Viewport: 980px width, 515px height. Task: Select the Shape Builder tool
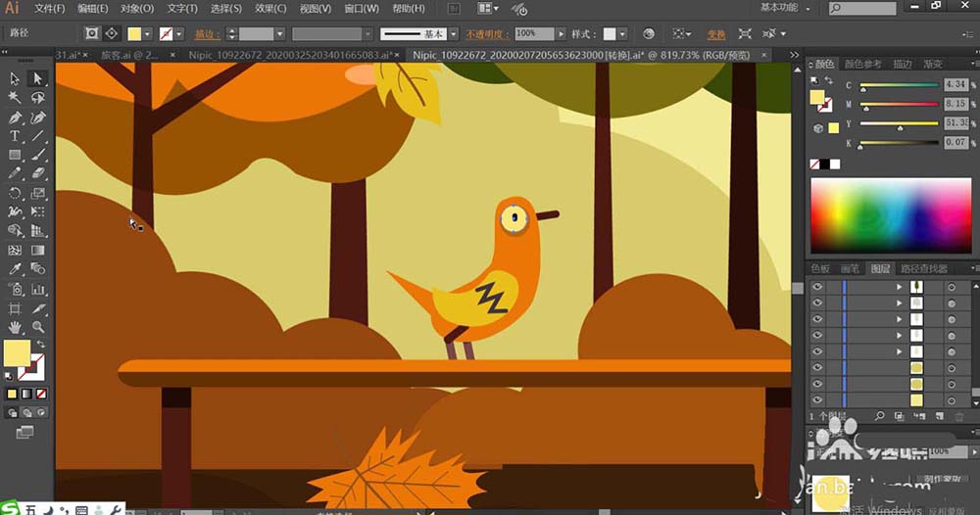[15, 231]
